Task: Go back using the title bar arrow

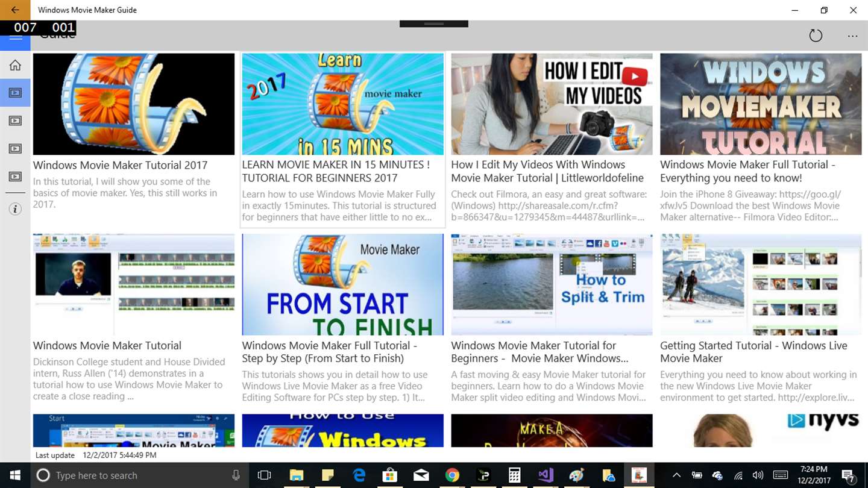Action: pyautogui.click(x=15, y=10)
